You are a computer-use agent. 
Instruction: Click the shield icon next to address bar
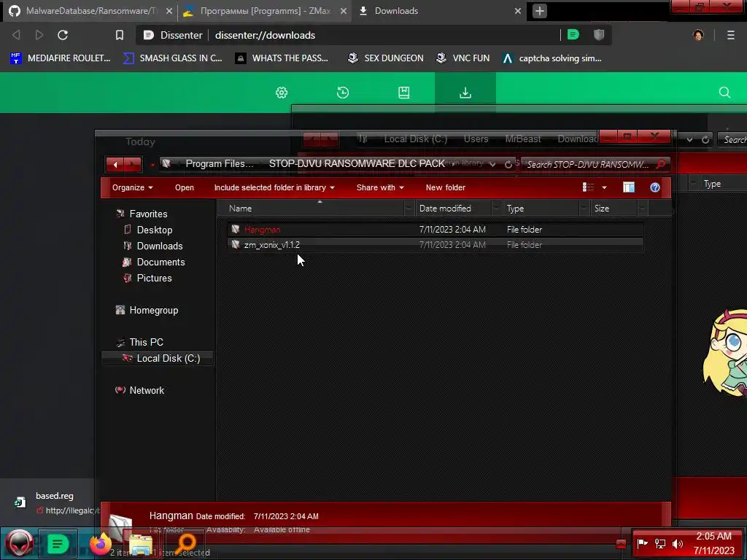pyautogui.click(x=599, y=34)
